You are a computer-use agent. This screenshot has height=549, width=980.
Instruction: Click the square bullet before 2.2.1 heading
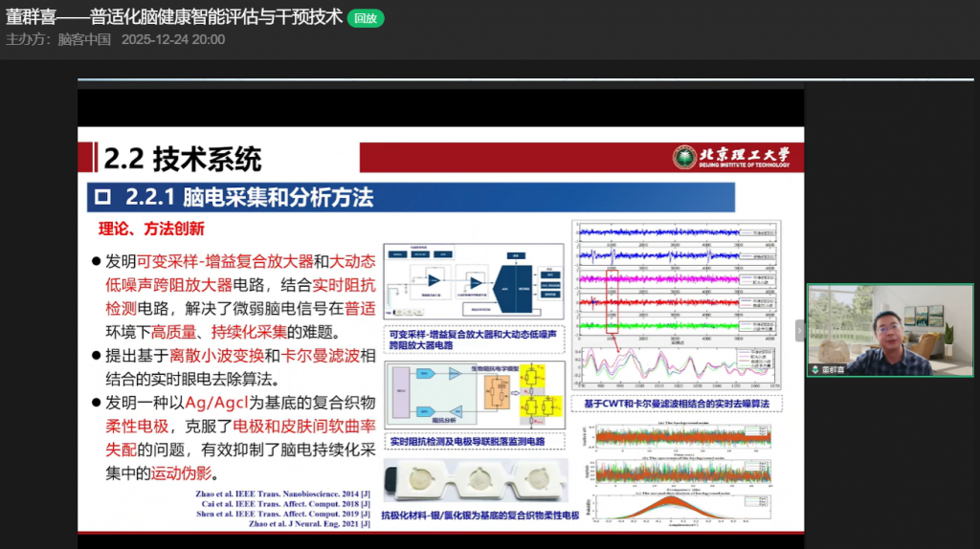coord(103,198)
